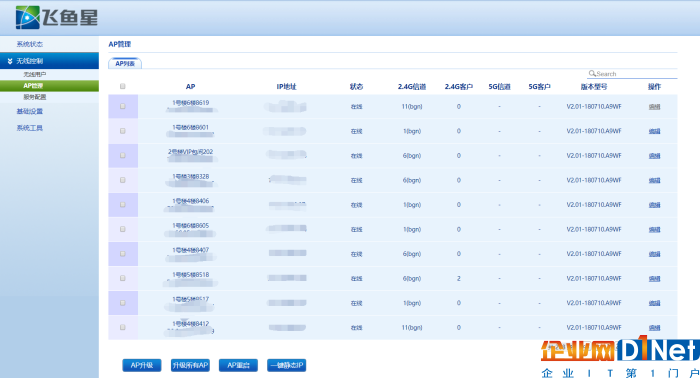Expand 基础设置 sidebar section
Image resolution: width=700 pixels, height=378 pixels.
pos(29,111)
